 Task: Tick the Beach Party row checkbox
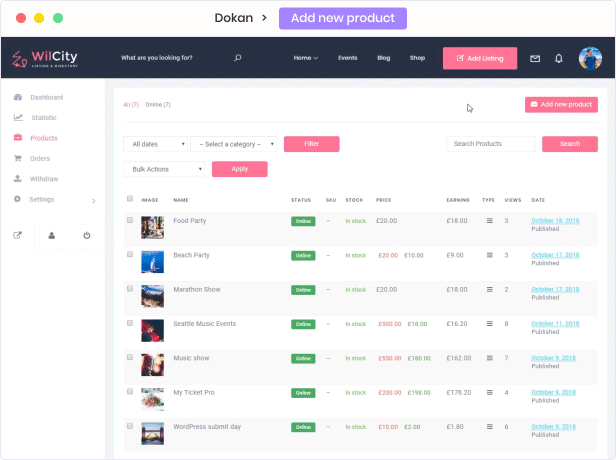pyautogui.click(x=130, y=254)
